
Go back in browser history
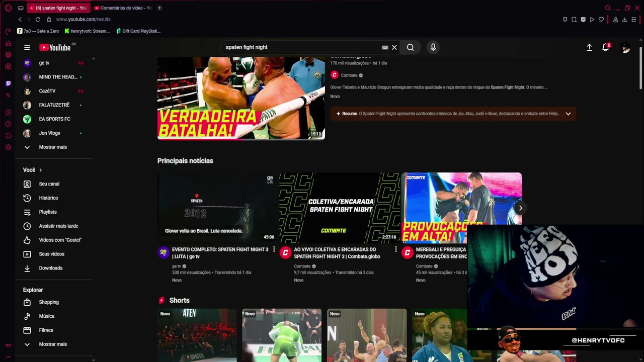(x=20, y=19)
